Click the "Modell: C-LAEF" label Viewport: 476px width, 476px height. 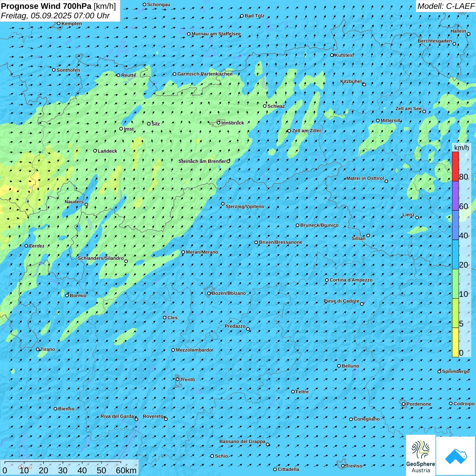pos(446,6)
